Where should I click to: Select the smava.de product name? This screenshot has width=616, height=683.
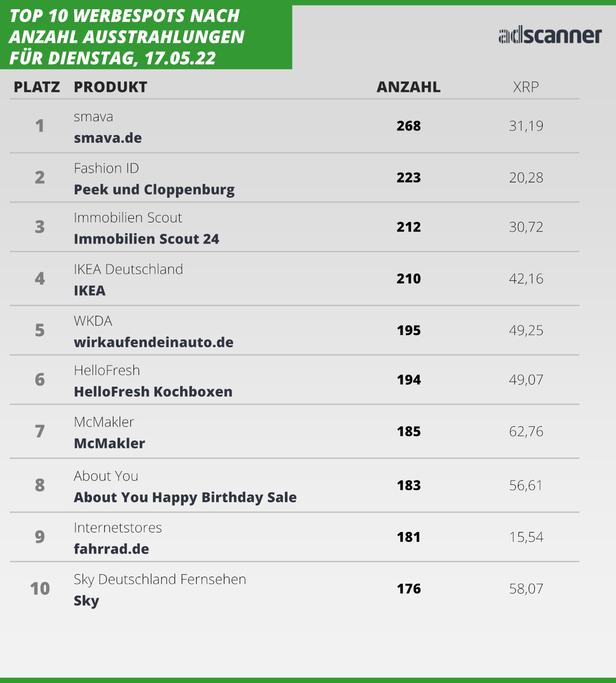pyautogui.click(x=108, y=138)
